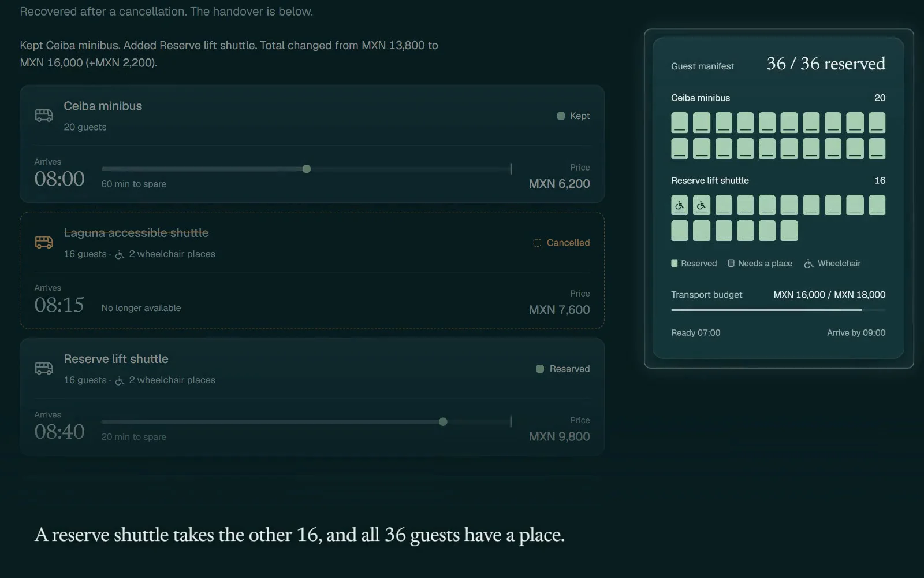
Task: Click the Cancelled status dashed circle icon
Action: click(x=537, y=243)
